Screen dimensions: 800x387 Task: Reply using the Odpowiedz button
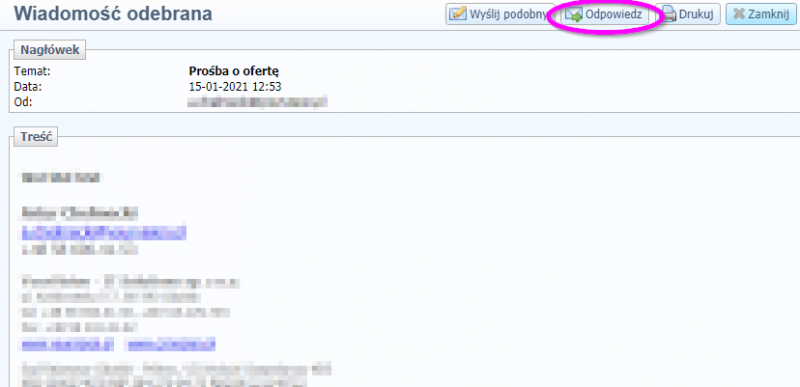tap(605, 14)
